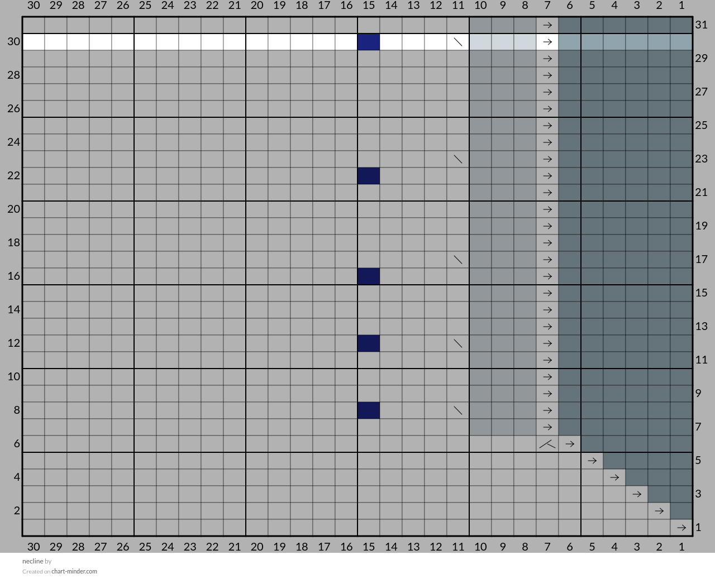Pick the dark blue cell in row 30
The width and height of the screenshot is (715, 588).
click(x=369, y=42)
